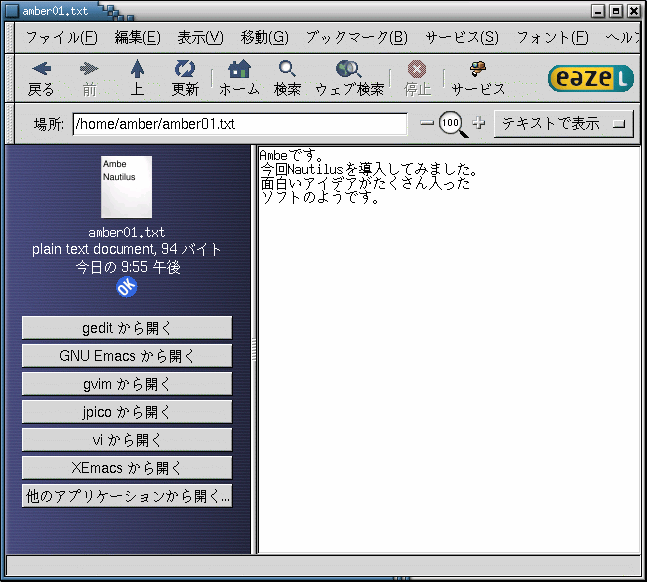Refresh the view with 更新
This screenshot has width=647, height=582.
tap(185, 77)
